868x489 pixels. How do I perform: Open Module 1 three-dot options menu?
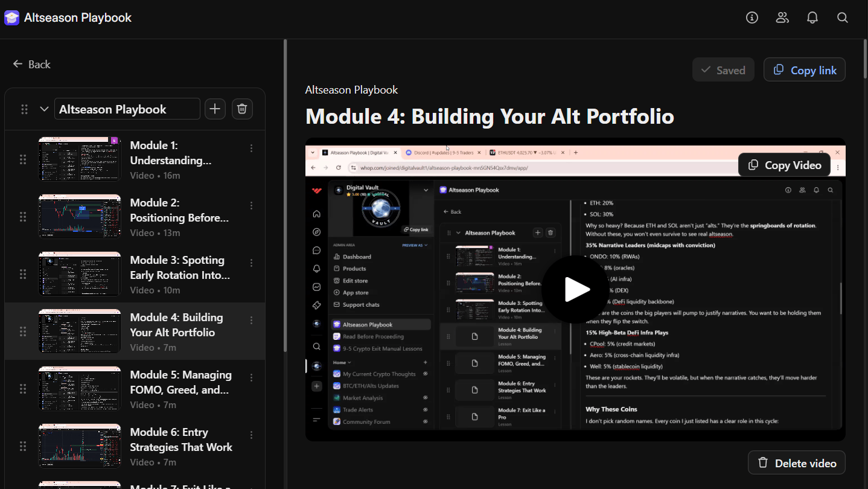pos(252,149)
